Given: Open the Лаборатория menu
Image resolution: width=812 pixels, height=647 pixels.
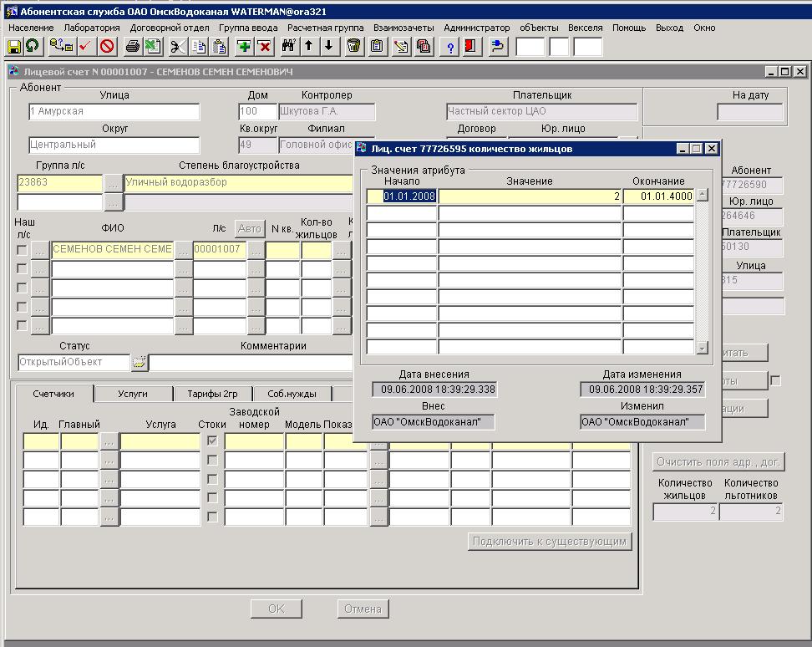Looking at the screenshot, I should 92,28.
